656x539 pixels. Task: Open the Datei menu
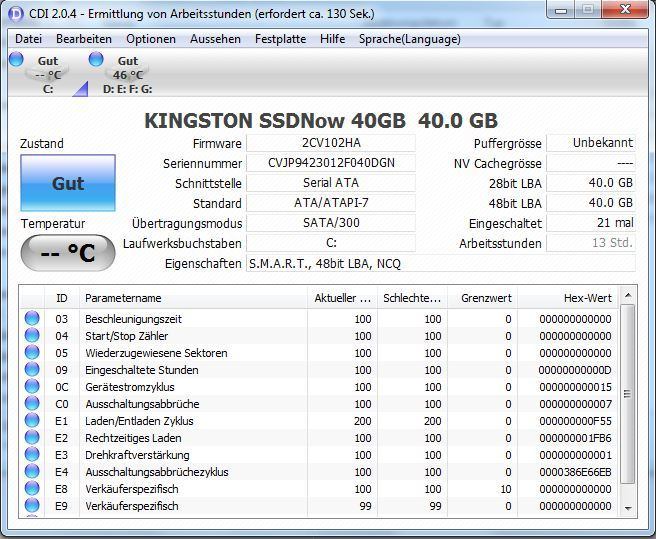(x=28, y=39)
